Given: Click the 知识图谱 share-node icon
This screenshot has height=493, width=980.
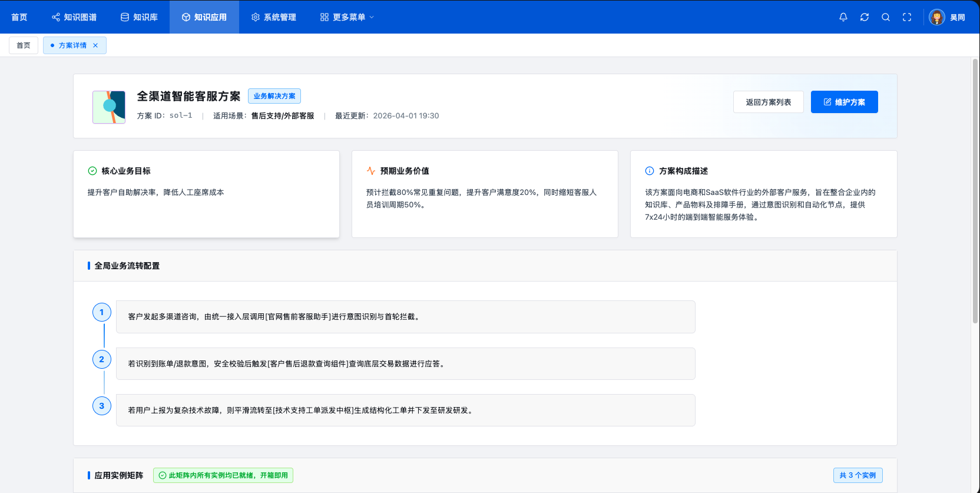Looking at the screenshot, I should [x=56, y=17].
